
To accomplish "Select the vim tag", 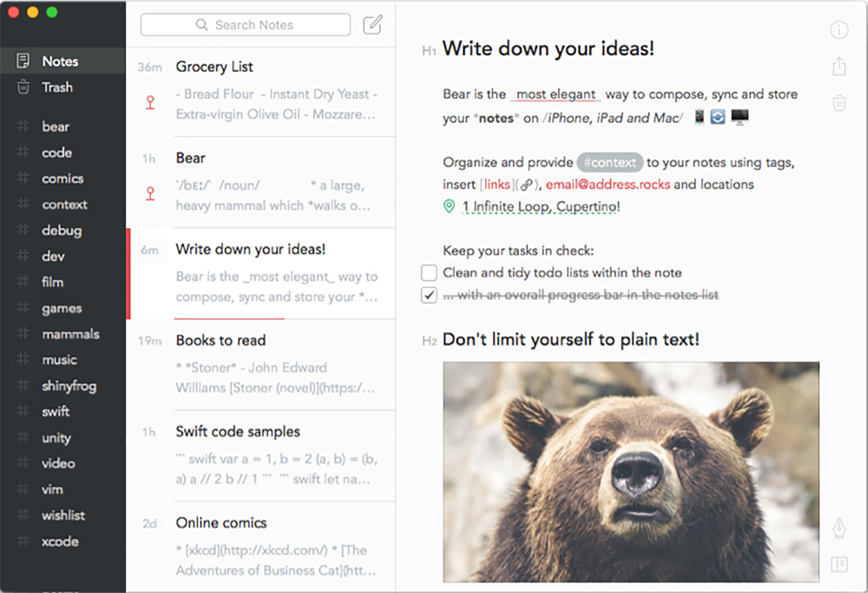I will tap(52, 489).
